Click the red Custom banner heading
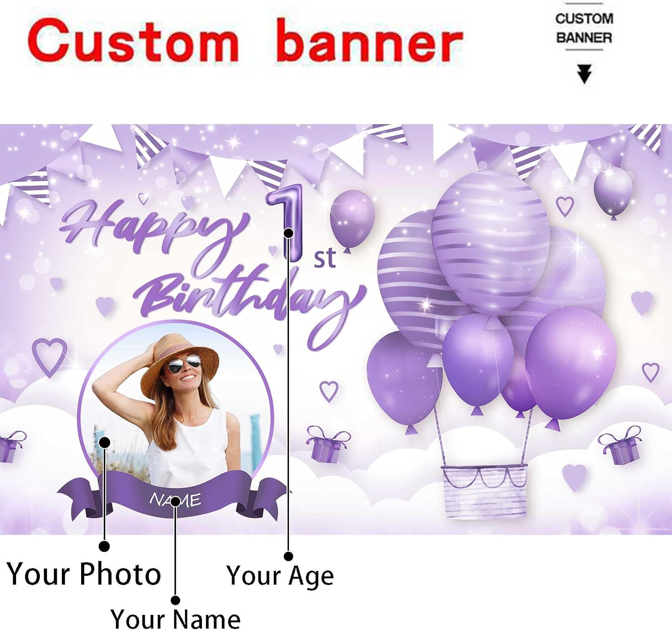 pos(245,41)
